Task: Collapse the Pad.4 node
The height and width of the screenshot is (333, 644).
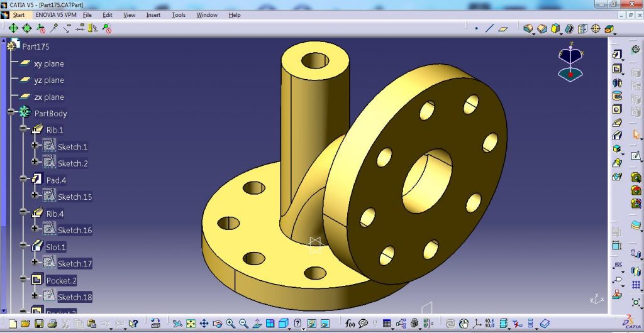Action: click(x=23, y=178)
